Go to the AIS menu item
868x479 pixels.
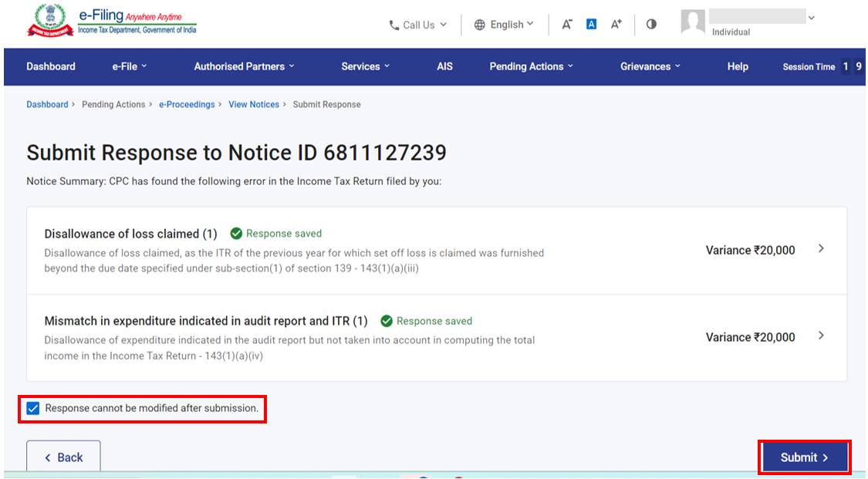[x=444, y=66]
